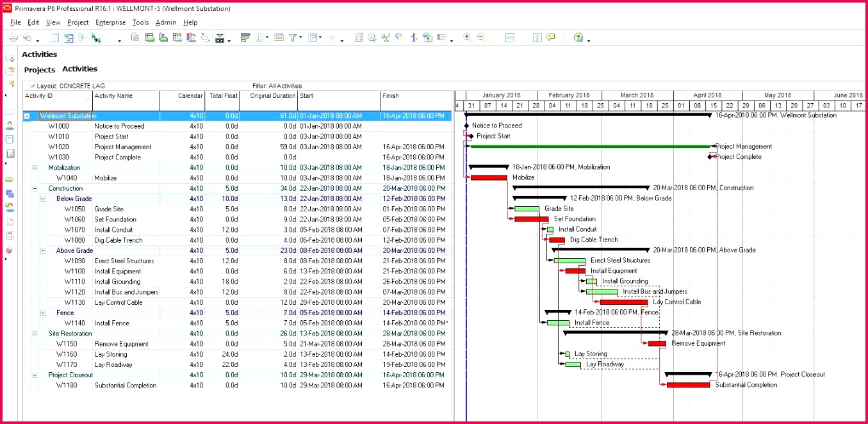Open the Tools menu
This screenshot has width=868, height=424.
(140, 22)
